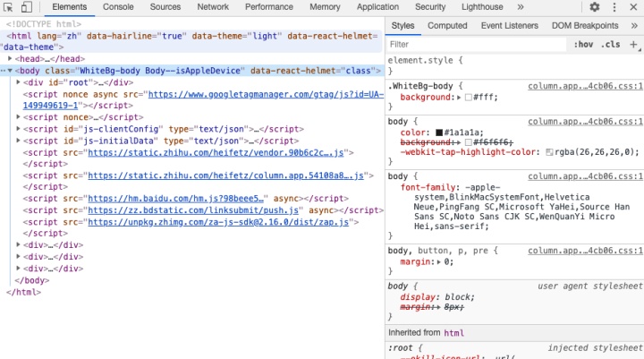Collapse the body element node
Viewport: 644px width, 359px height.
[10, 71]
